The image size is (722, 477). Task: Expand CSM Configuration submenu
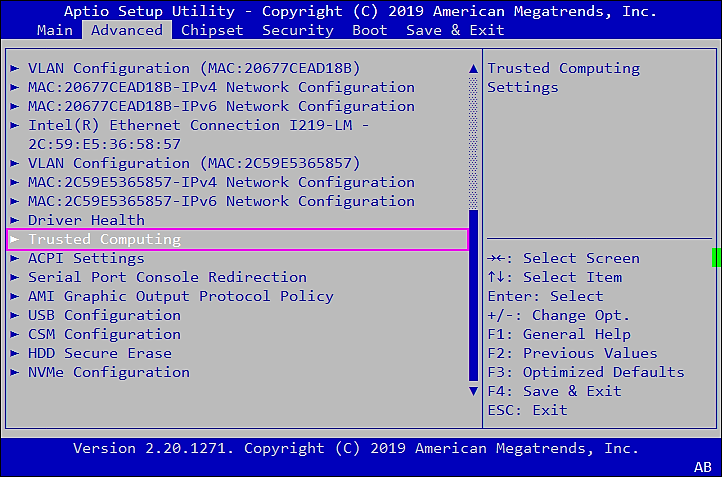click(104, 334)
